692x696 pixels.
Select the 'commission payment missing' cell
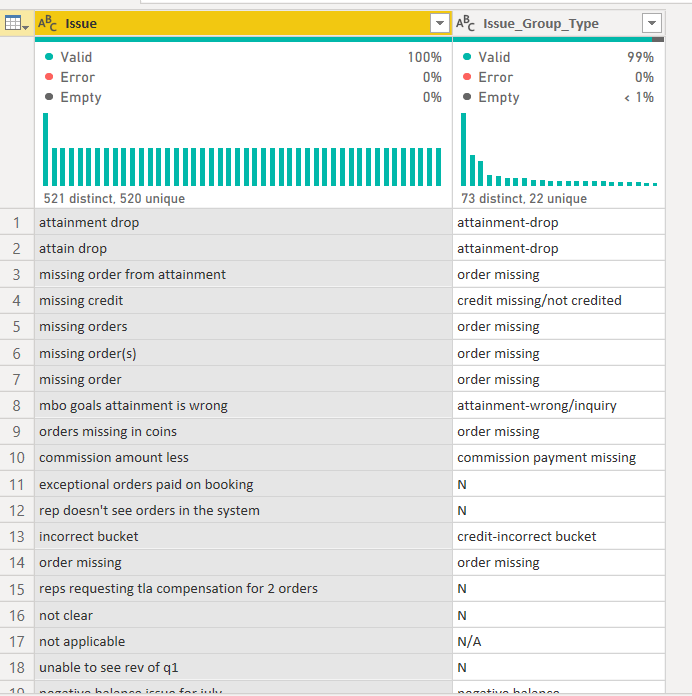[x=558, y=458]
